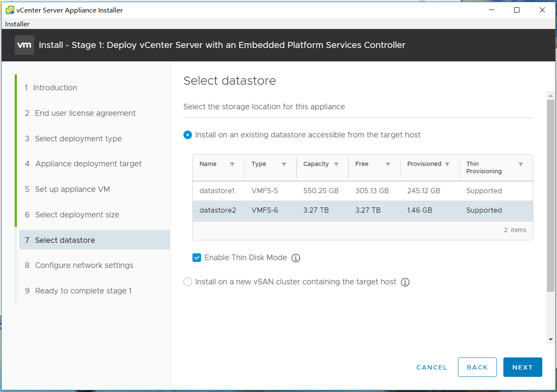Go to step 9 Ready to complete stage 1
This screenshot has height=392, width=557.
coord(78,291)
